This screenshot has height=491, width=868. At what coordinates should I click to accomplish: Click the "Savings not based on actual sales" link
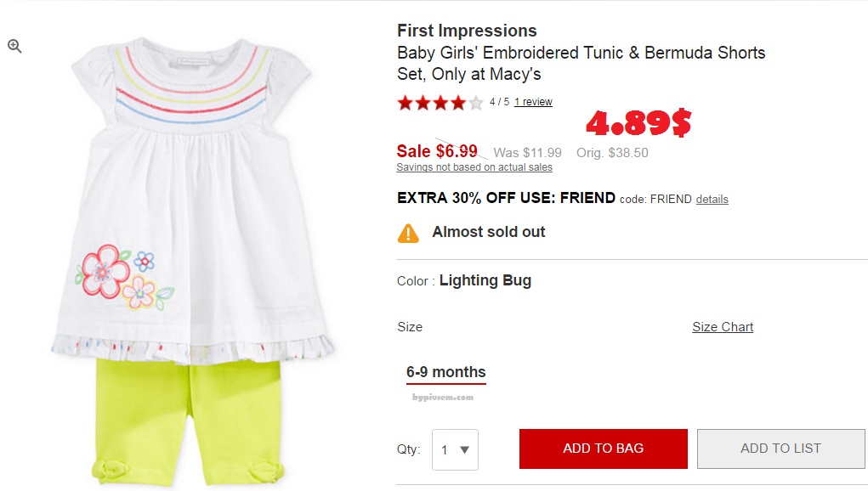point(474,167)
